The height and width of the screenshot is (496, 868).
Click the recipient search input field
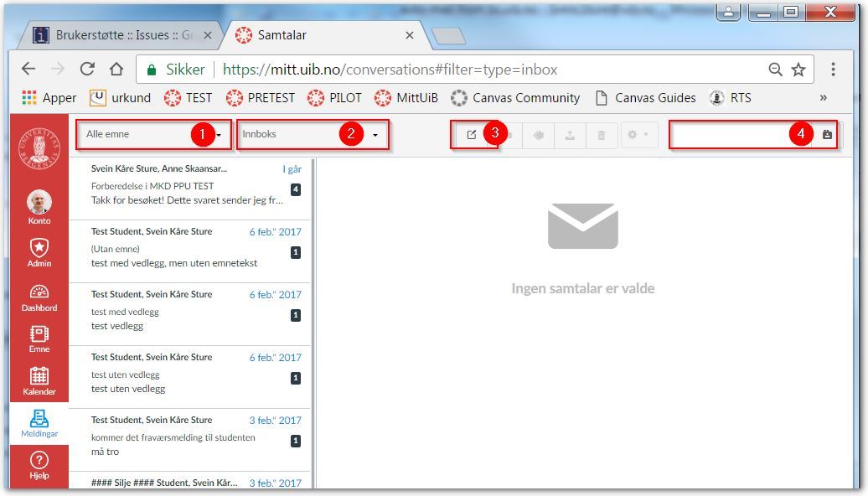coord(729,135)
